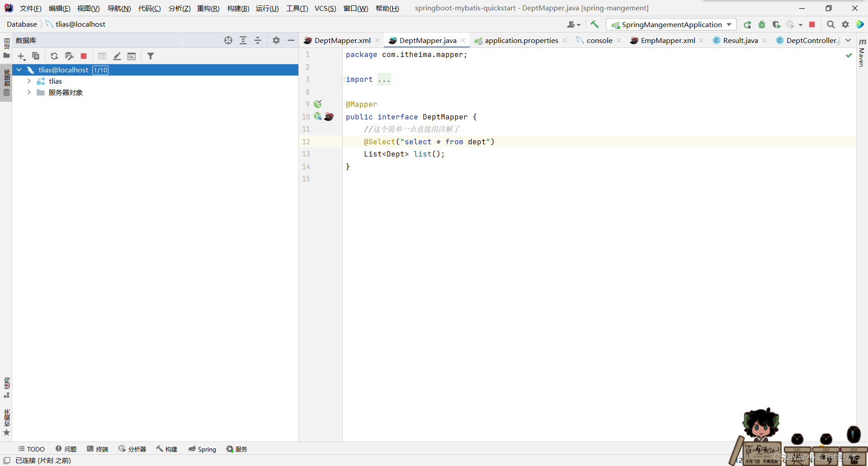Debug the application with bug icon
The width and height of the screenshot is (868, 466).
pyautogui.click(x=762, y=24)
